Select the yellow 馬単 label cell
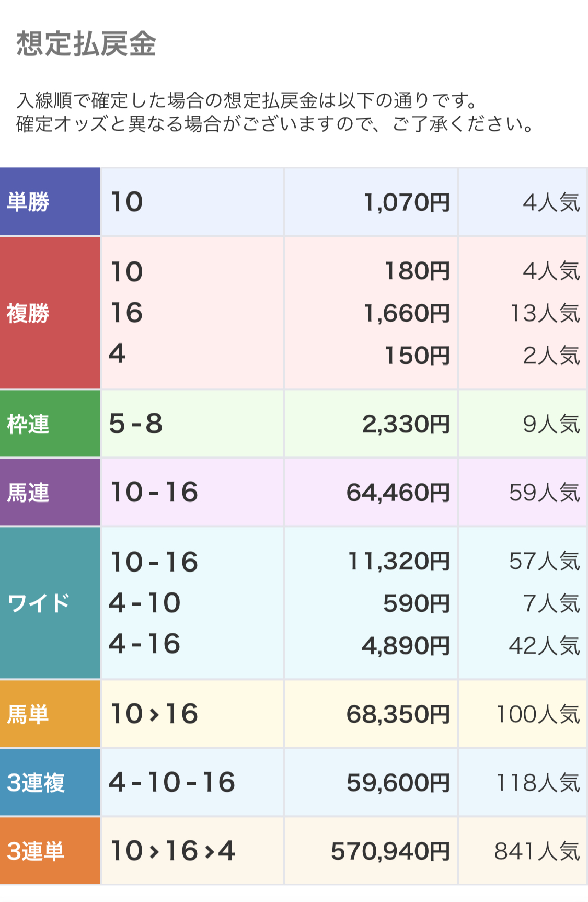Image resolution: width=588 pixels, height=902 pixels. [50, 714]
